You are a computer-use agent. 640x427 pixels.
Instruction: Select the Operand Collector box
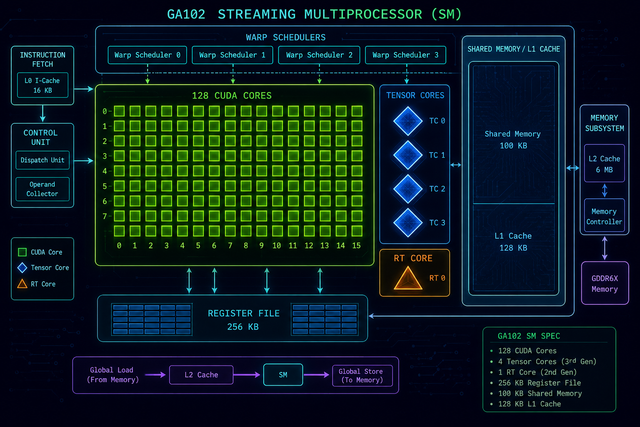coord(42,189)
